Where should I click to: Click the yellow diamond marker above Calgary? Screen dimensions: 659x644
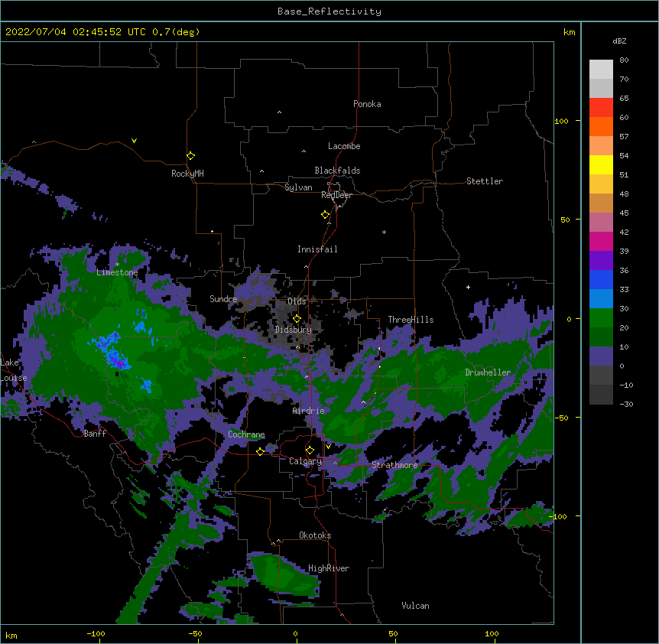[x=310, y=450]
